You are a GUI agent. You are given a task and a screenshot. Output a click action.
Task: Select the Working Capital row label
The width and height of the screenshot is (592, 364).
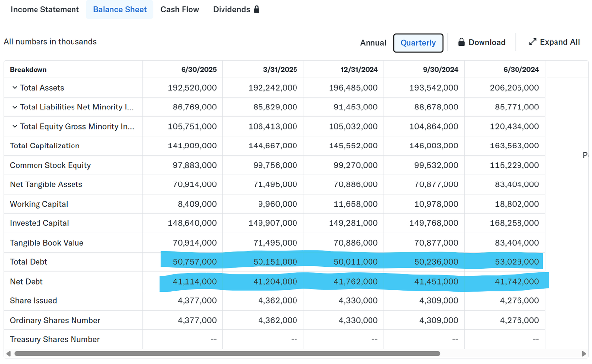[x=39, y=204]
